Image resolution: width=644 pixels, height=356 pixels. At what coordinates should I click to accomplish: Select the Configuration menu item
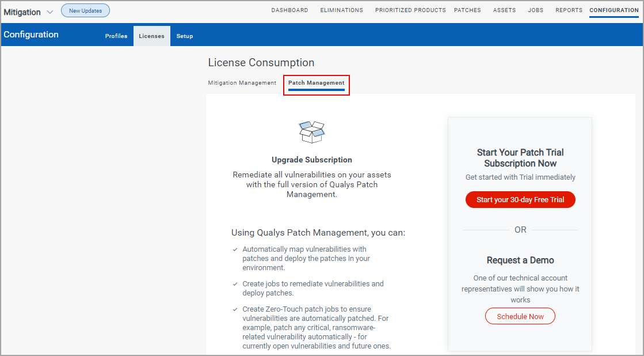click(x=614, y=10)
